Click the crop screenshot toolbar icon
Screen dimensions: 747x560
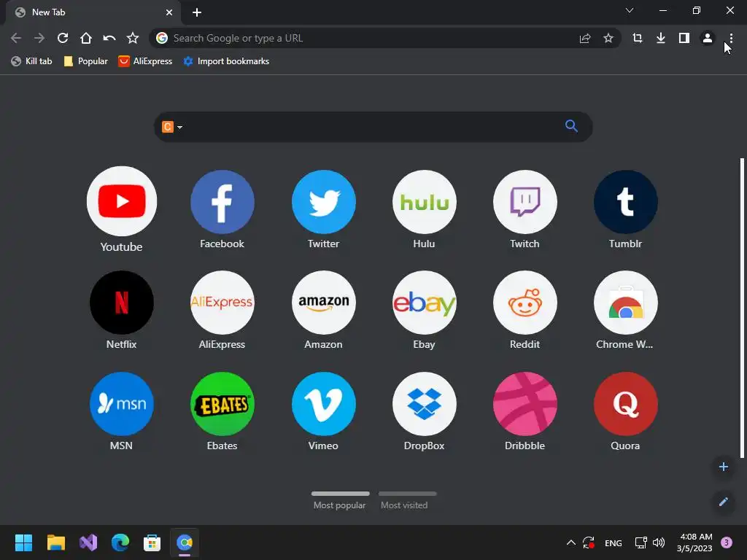pyautogui.click(x=638, y=38)
